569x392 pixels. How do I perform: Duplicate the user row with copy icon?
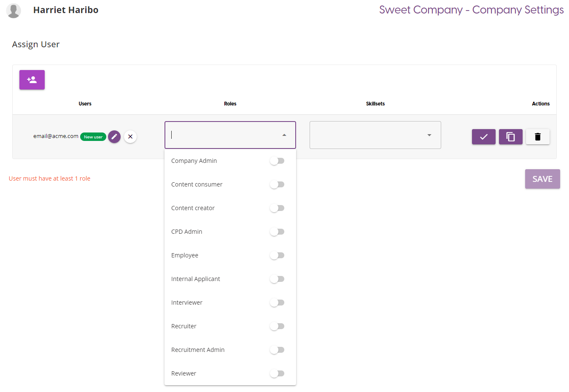(x=510, y=137)
